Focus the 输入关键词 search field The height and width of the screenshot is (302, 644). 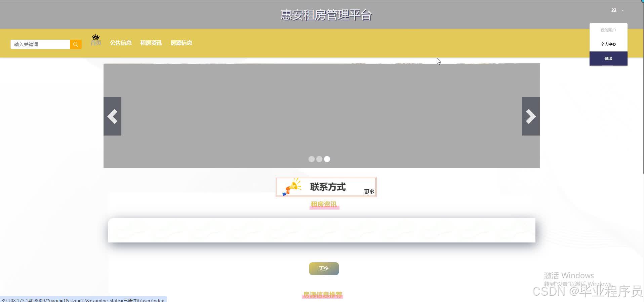[x=40, y=44]
